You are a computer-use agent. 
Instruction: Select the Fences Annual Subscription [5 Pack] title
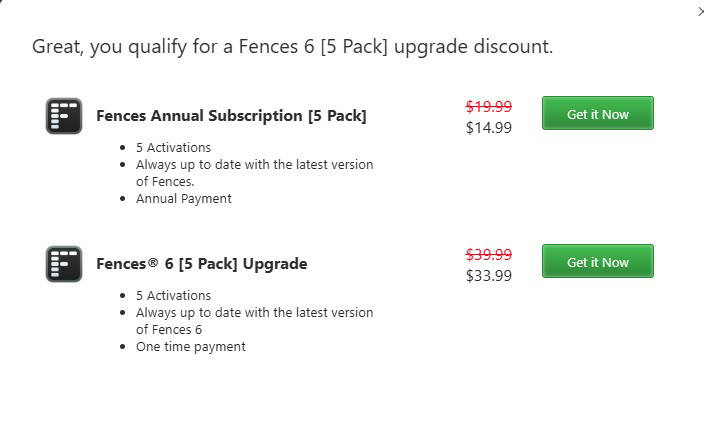point(231,116)
